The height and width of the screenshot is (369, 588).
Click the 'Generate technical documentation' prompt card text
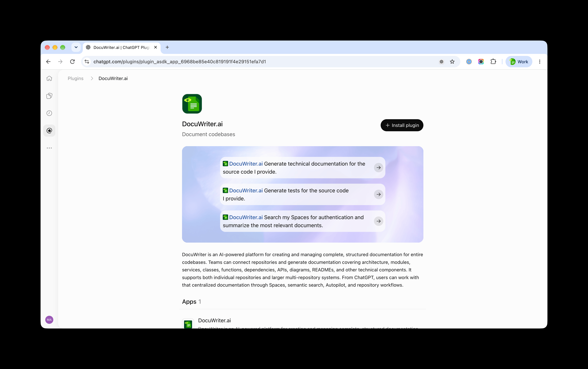pos(294,168)
